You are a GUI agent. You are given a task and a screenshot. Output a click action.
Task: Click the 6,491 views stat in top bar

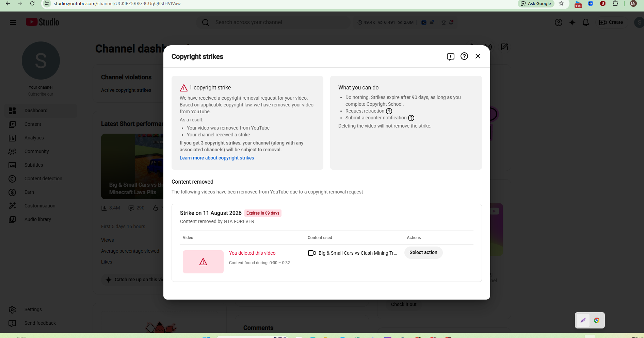click(x=387, y=22)
